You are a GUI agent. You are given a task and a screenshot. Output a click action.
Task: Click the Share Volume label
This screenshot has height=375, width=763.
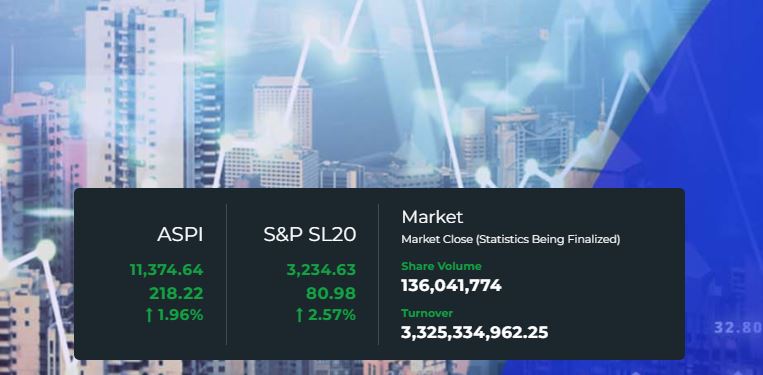tap(441, 266)
